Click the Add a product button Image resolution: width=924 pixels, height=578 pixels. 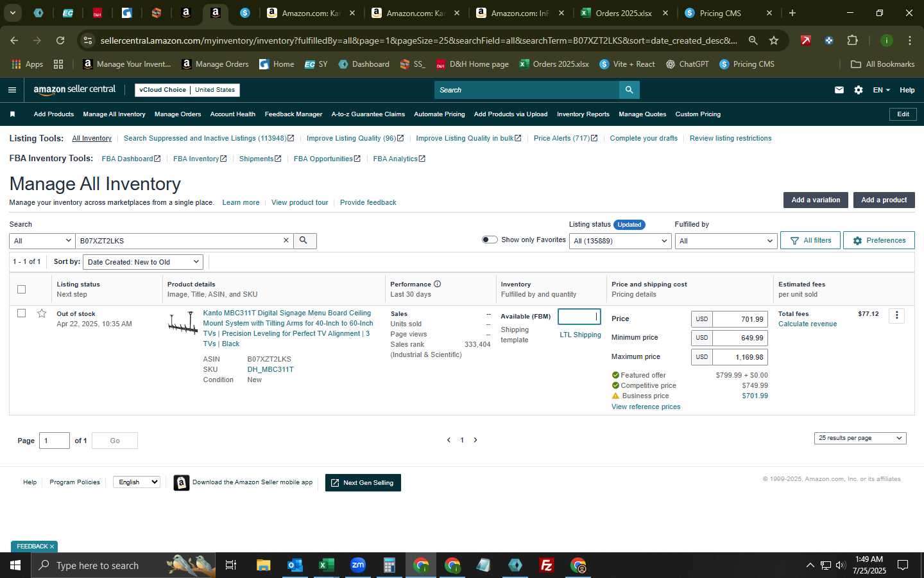tap(884, 200)
